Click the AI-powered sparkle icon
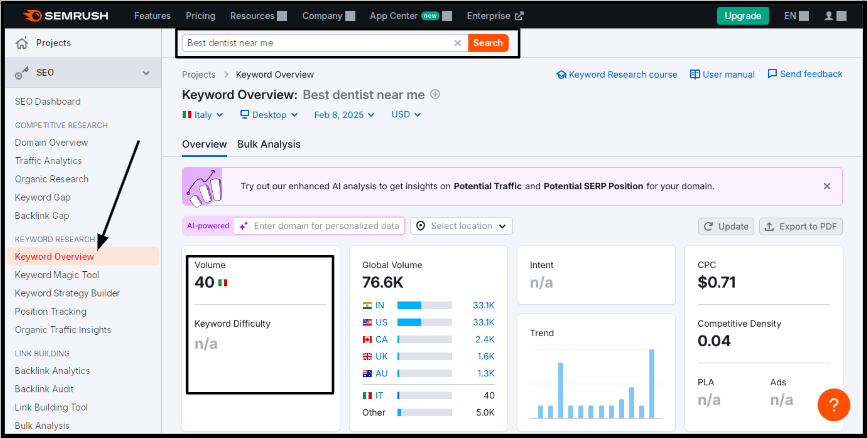The image size is (867, 438). (244, 226)
